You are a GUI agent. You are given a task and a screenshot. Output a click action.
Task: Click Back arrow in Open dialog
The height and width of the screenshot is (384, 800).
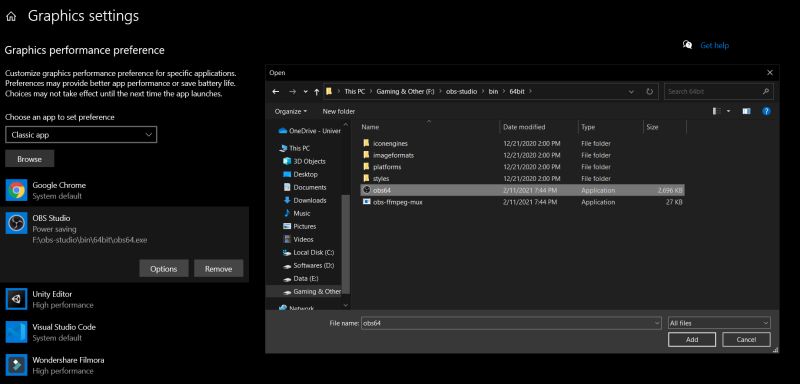(x=276, y=92)
